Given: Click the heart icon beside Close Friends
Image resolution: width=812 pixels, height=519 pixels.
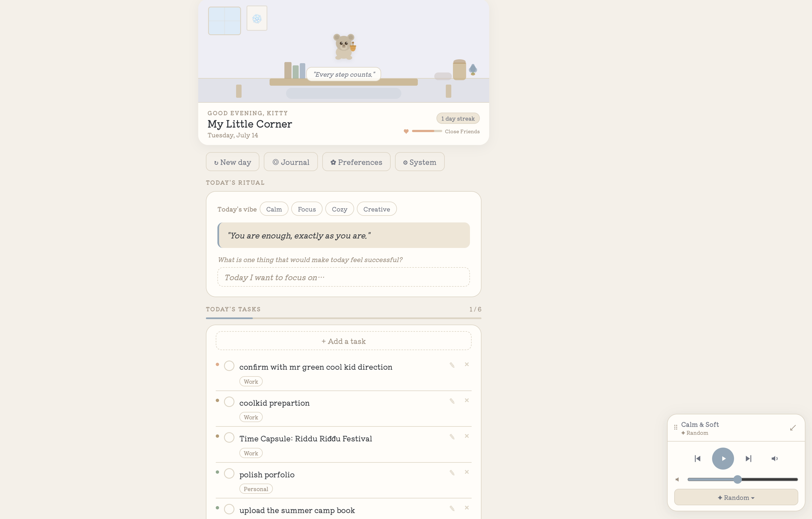Looking at the screenshot, I should point(406,132).
